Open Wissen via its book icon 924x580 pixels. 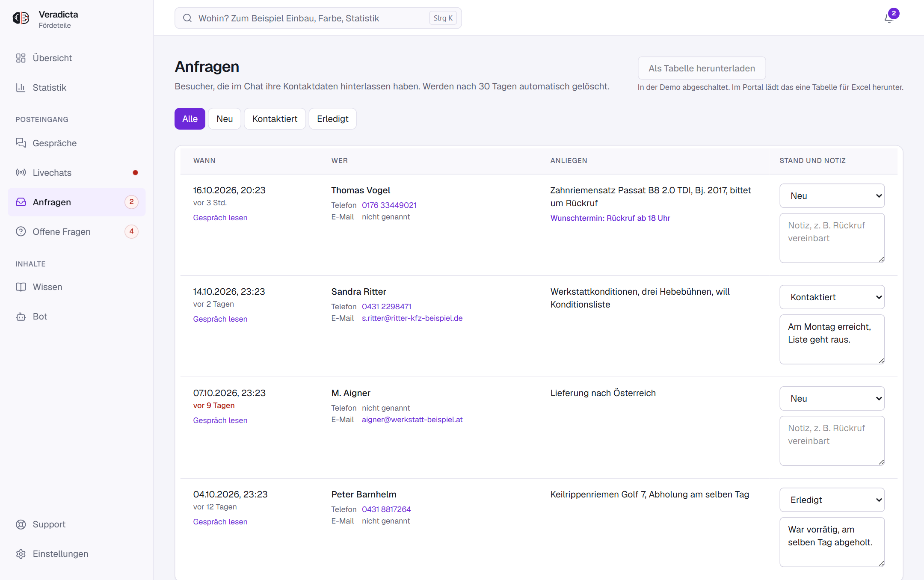21,287
